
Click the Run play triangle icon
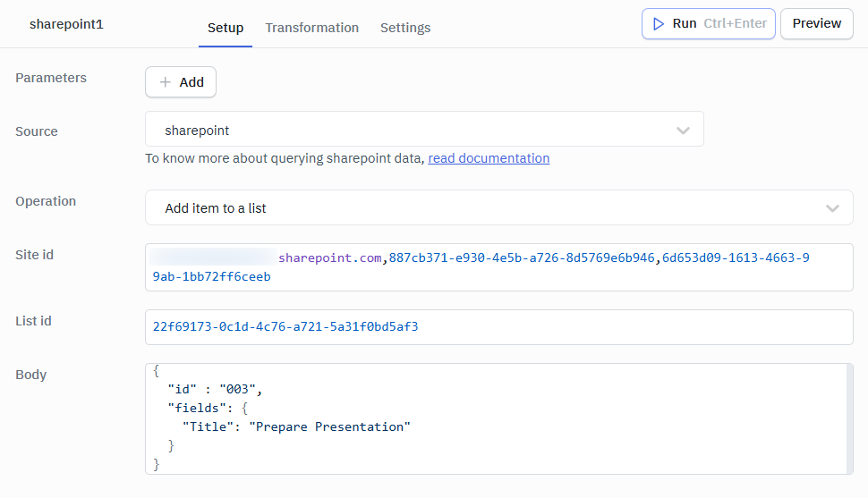click(659, 24)
